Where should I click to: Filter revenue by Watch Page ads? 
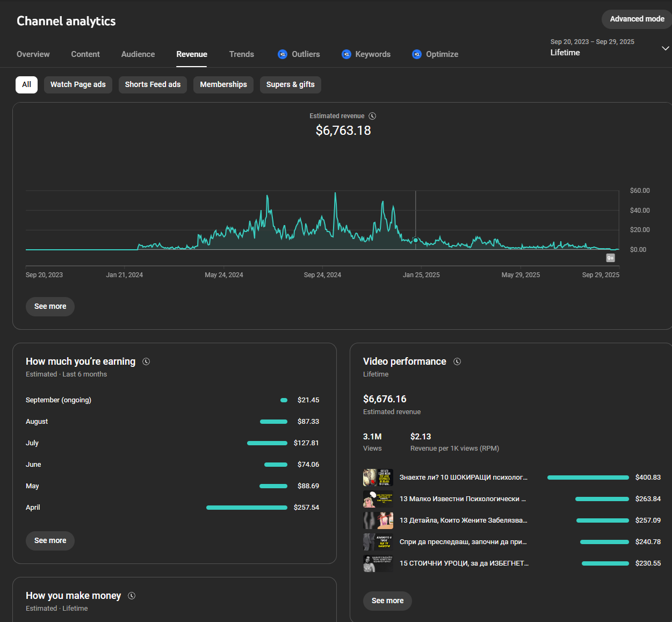point(78,85)
